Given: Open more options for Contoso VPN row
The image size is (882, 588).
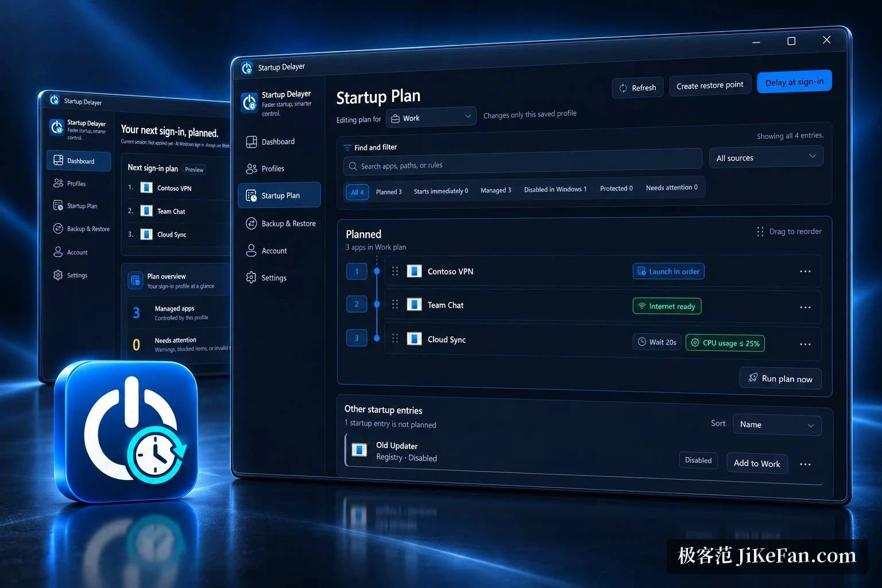Looking at the screenshot, I should [x=805, y=271].
